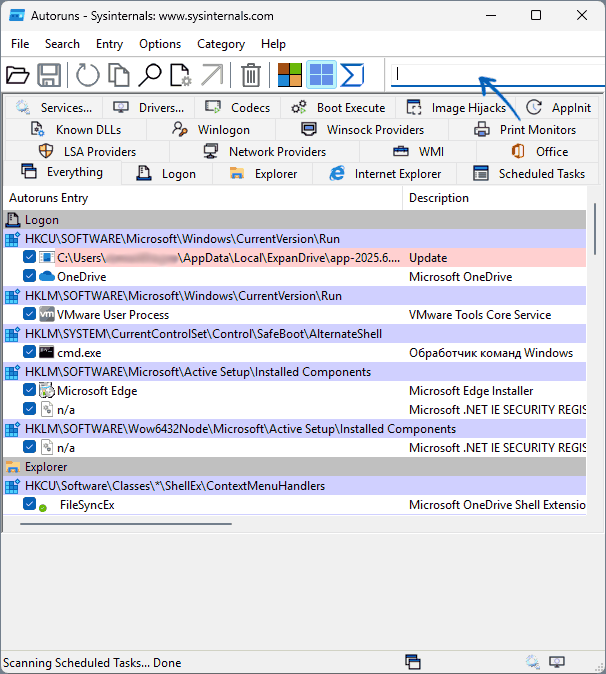Switch to the Internet Explorer tab
This screenshot has height=674, width=606.
(385, 174)
